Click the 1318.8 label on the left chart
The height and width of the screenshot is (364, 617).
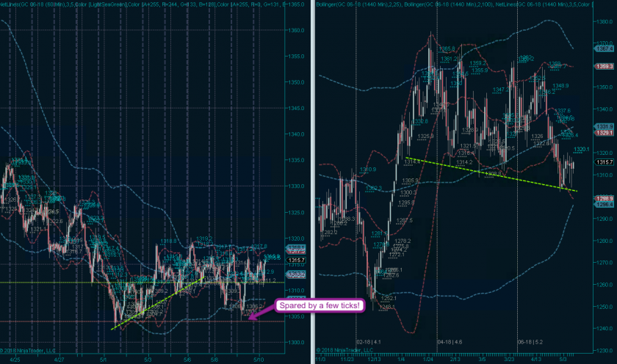tap(168, 241)
